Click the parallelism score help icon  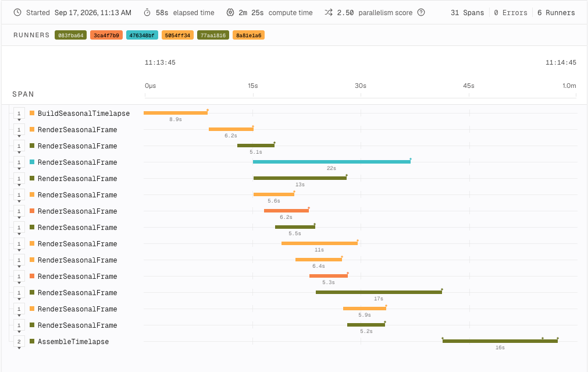click(421, 12)
